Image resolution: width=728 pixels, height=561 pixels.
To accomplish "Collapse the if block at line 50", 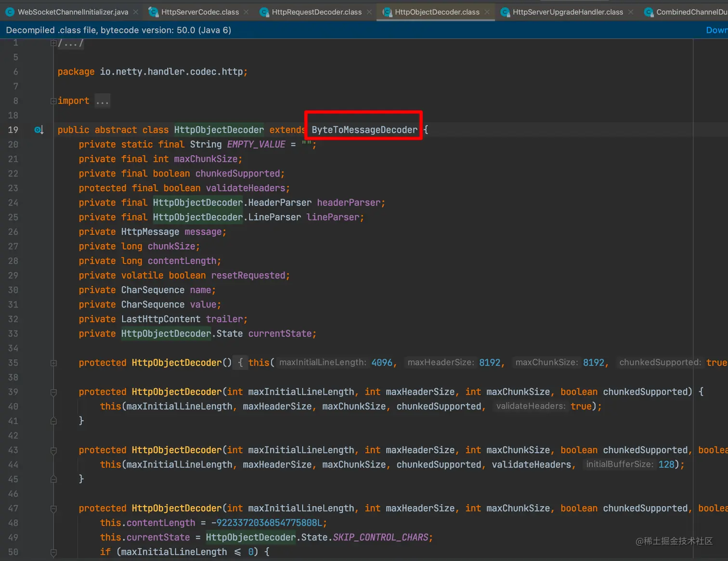I will [x=53, y=552].
